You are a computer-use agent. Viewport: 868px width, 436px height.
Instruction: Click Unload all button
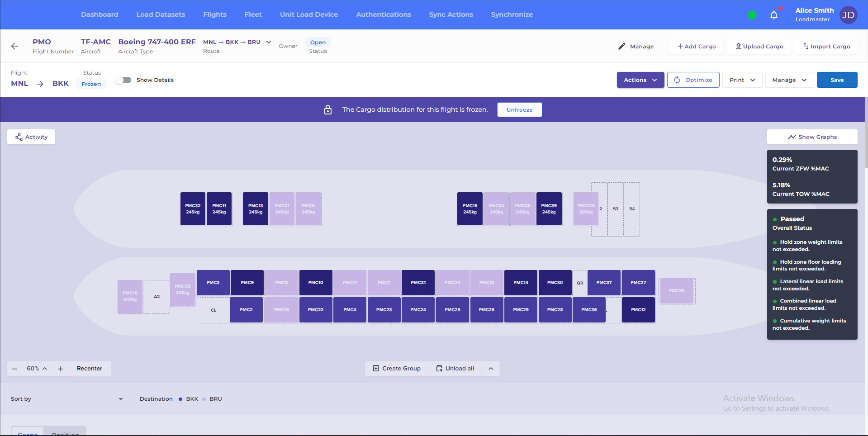pyautogui.click(x=455, y=369)
